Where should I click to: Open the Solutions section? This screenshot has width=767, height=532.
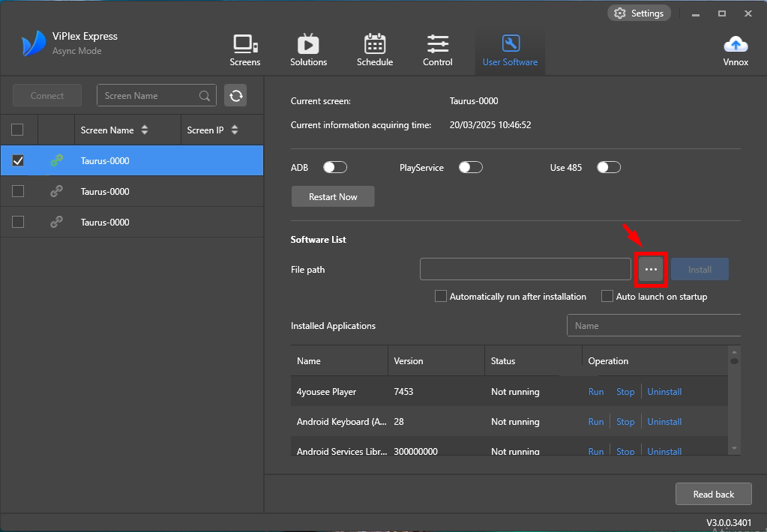point(308,50)
